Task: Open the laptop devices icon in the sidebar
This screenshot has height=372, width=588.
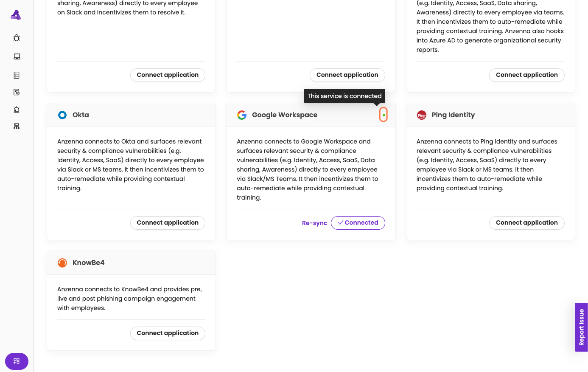Action: 17,56
